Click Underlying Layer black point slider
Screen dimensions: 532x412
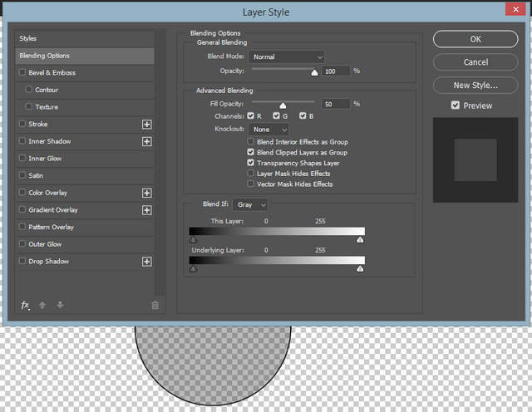click(193, 269)
